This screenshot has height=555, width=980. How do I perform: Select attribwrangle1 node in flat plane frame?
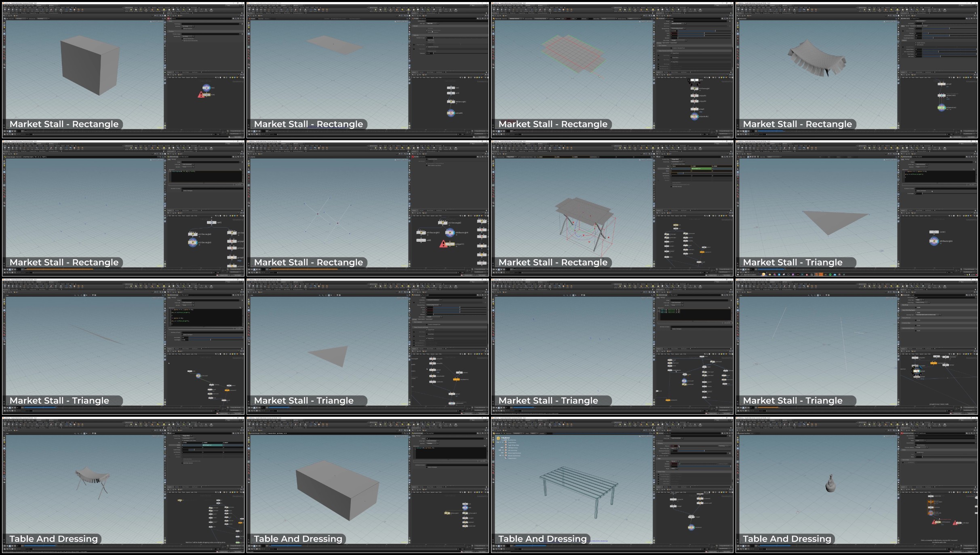pyautogui.click(x=451, y=101)
